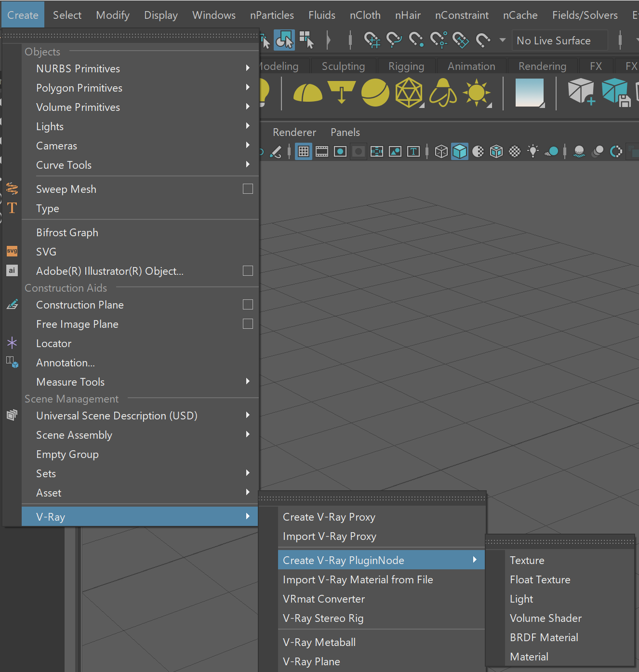Enable snap to curves magnet icon
This screenshot has height=672, width=639.
tap(394, 40)
